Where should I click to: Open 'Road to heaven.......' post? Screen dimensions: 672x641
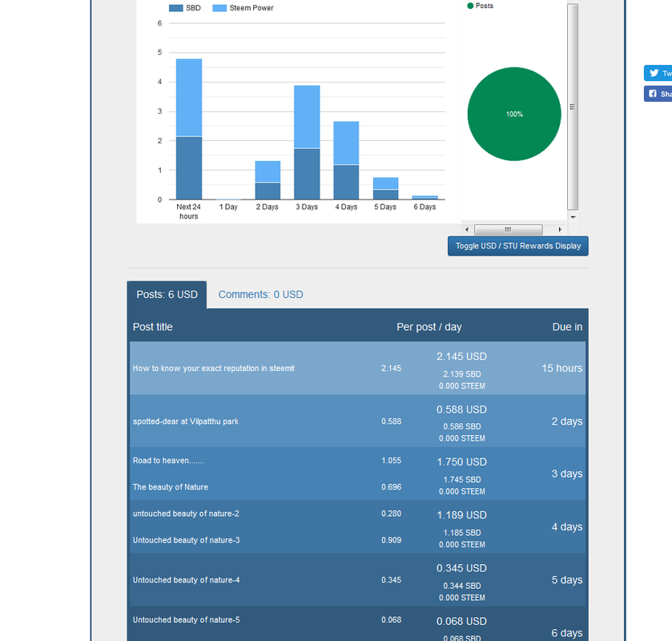[x=168, y=461]
